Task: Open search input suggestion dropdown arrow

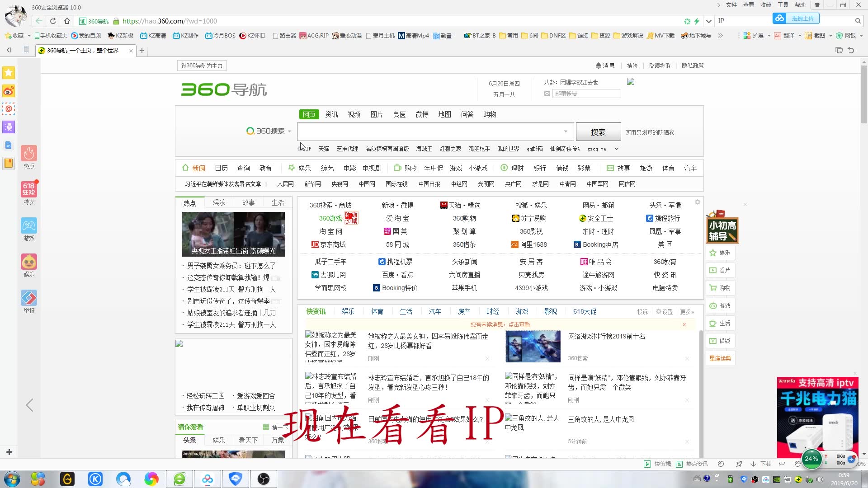Action: point(566,131)
